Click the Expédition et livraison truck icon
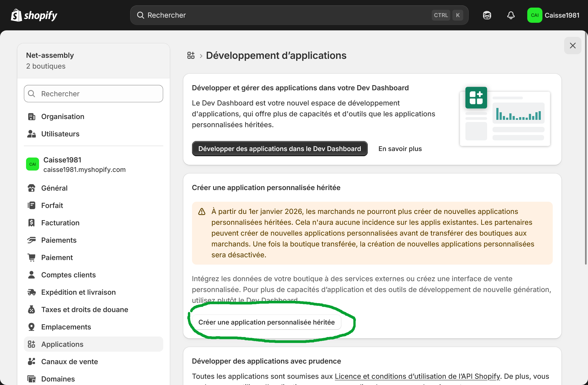The width and height of the screenshot is (588, 385). click(31, 292)
